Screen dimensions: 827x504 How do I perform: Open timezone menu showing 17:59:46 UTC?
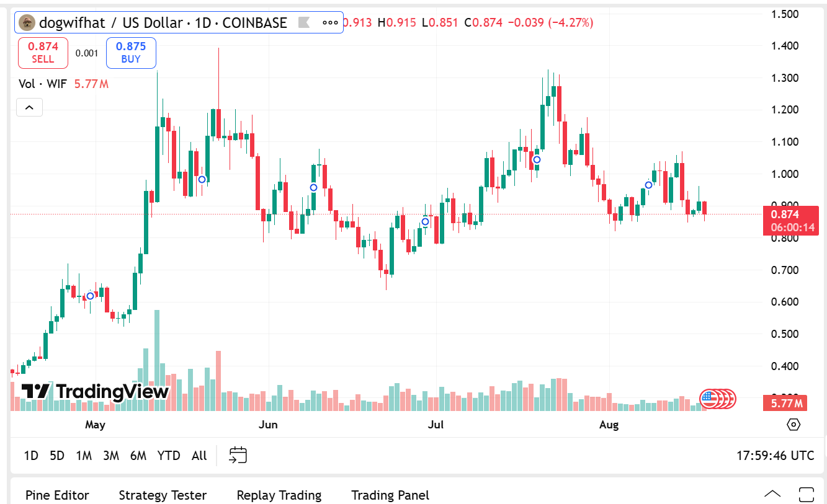tap(775, 456)
